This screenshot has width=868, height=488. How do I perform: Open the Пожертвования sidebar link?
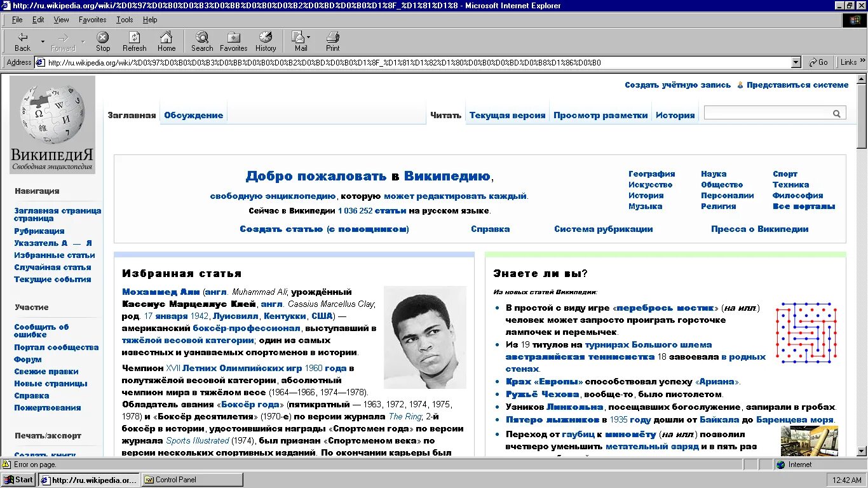pos(48,407)
